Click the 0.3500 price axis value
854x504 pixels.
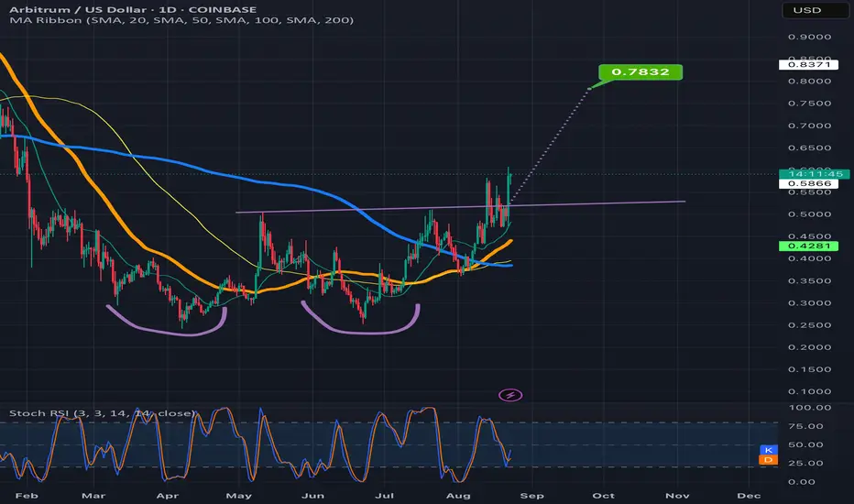tap(809, 281)
